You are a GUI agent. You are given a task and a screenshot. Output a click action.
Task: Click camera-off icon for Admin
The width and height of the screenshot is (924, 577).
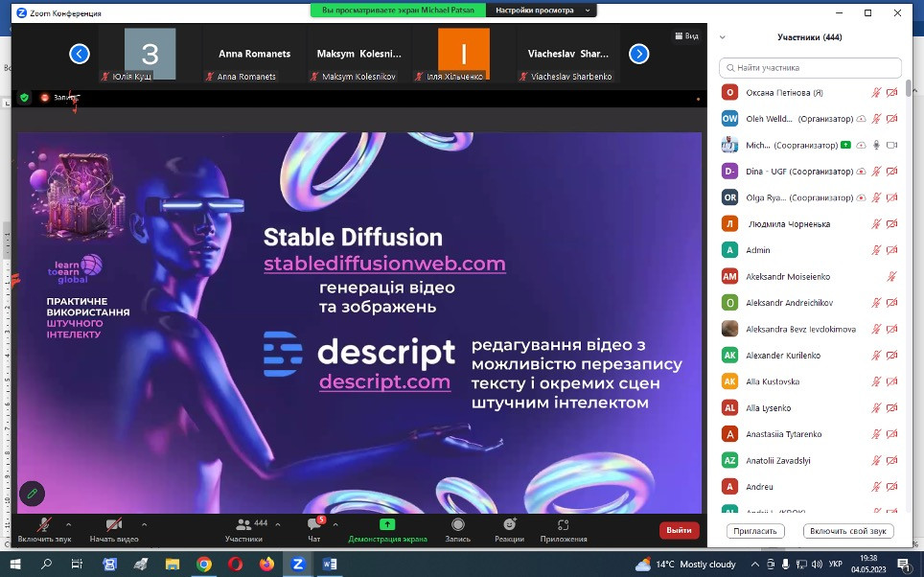coord(892,250)
